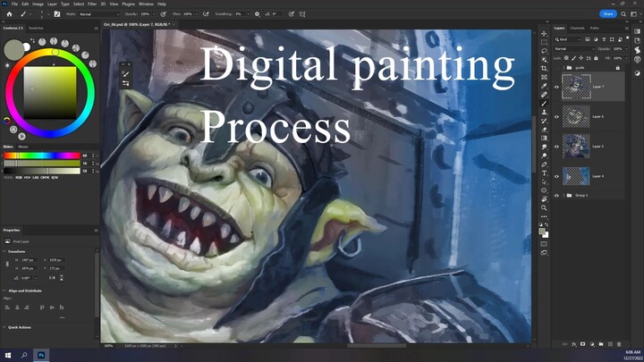644x362 pixels.
Task: Switch to the Swatches tab
Action: (x=36, y=28)
